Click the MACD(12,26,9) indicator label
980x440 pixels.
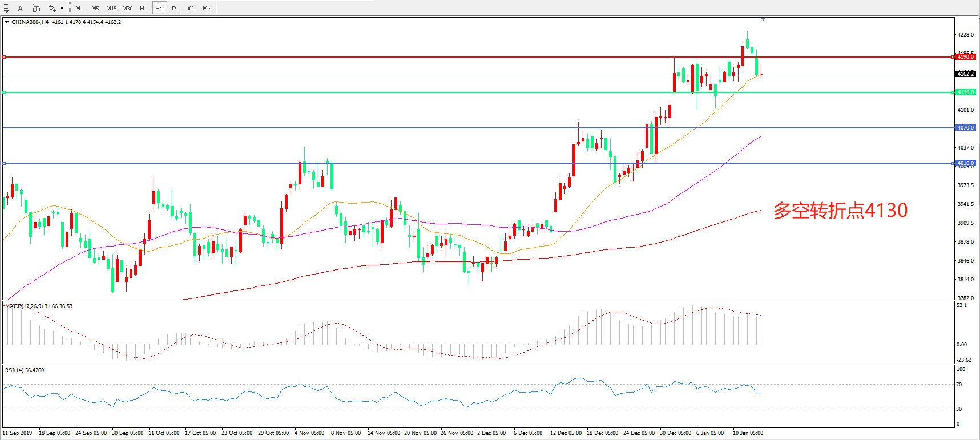39,306
